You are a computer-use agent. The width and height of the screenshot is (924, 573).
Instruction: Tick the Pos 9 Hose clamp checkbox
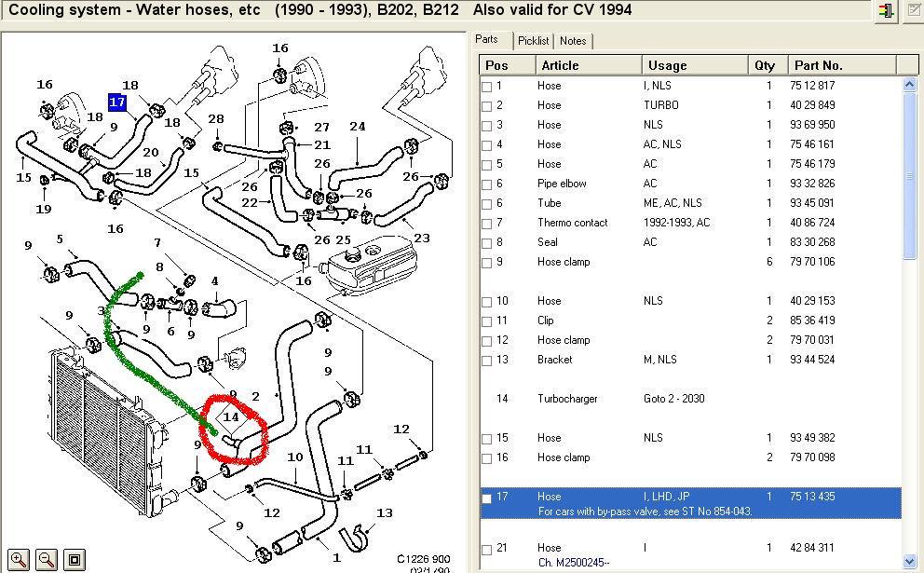point(487,263)
